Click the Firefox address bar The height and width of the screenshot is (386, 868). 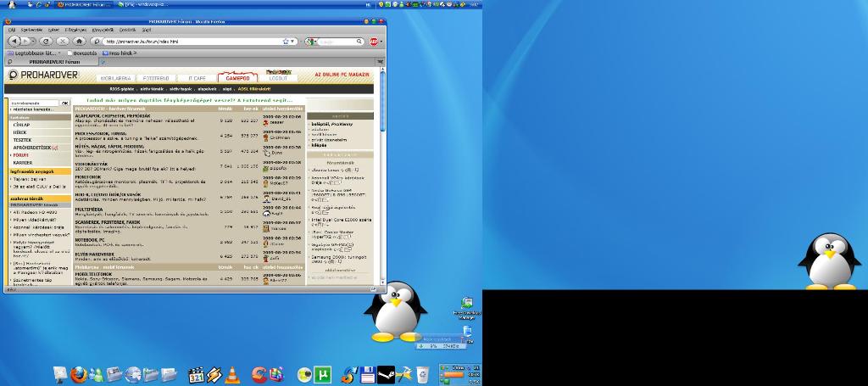[192, 42]
